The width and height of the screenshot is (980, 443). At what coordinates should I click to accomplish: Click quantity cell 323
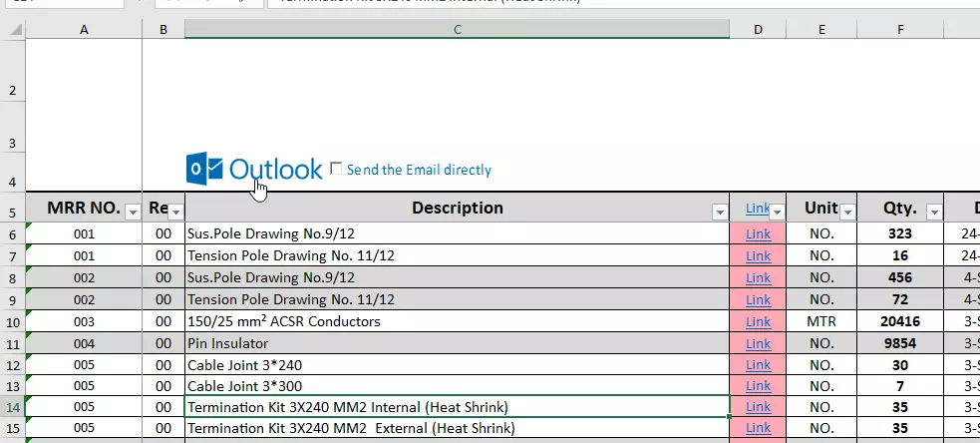pos(900,234)
